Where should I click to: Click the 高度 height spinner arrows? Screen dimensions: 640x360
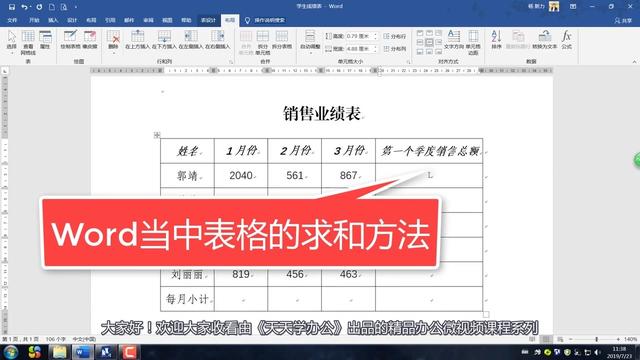pyautogui.click(x=376, y=36)
